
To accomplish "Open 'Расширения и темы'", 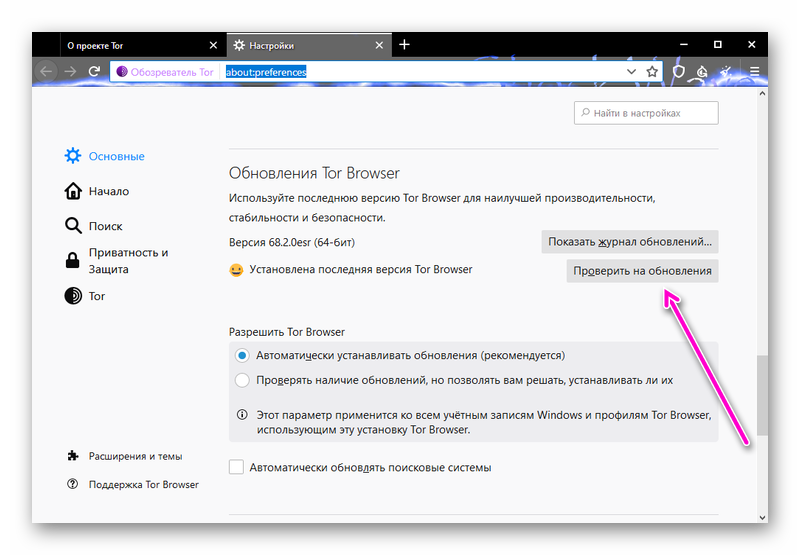I will pyautogui.click(x=124, y=456).
